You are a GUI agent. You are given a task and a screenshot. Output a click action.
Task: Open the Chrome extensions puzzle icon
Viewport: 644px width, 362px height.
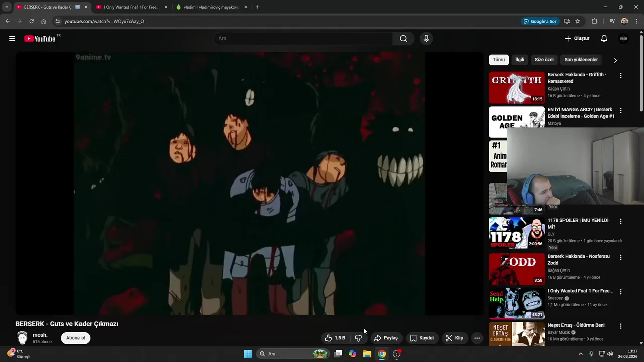click(x=594, y=21)
